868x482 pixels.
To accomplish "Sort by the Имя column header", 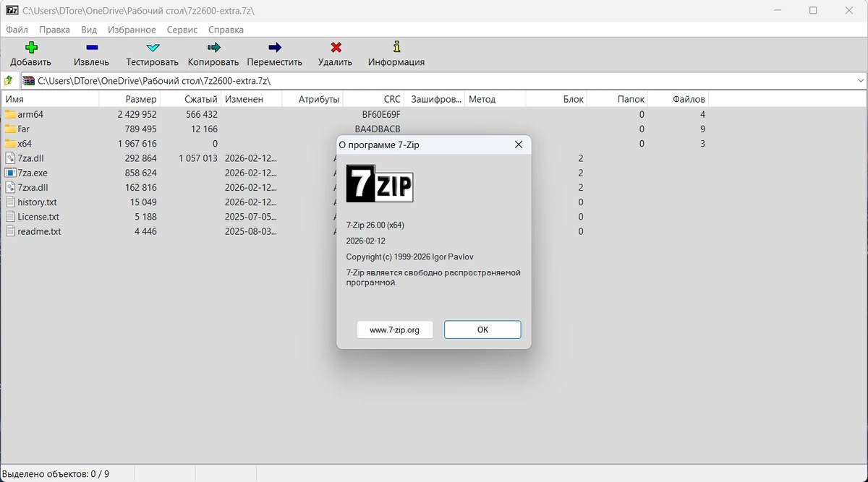I will tap(50, 99).
